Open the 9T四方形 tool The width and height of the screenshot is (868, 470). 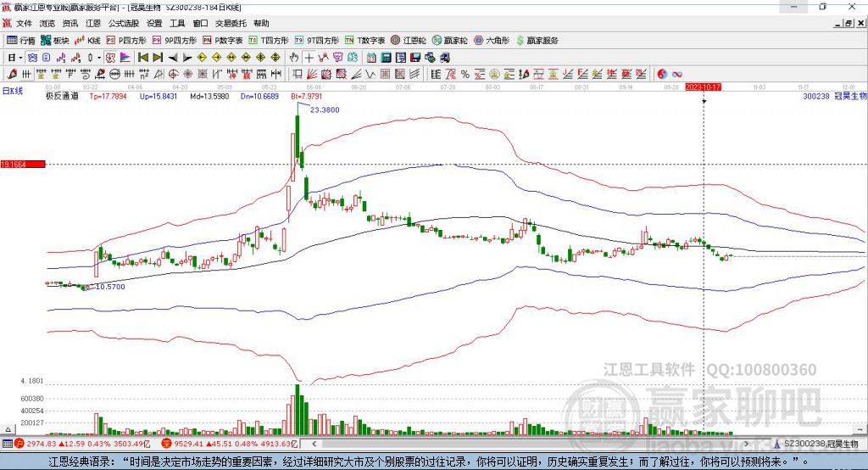point(317,41)
